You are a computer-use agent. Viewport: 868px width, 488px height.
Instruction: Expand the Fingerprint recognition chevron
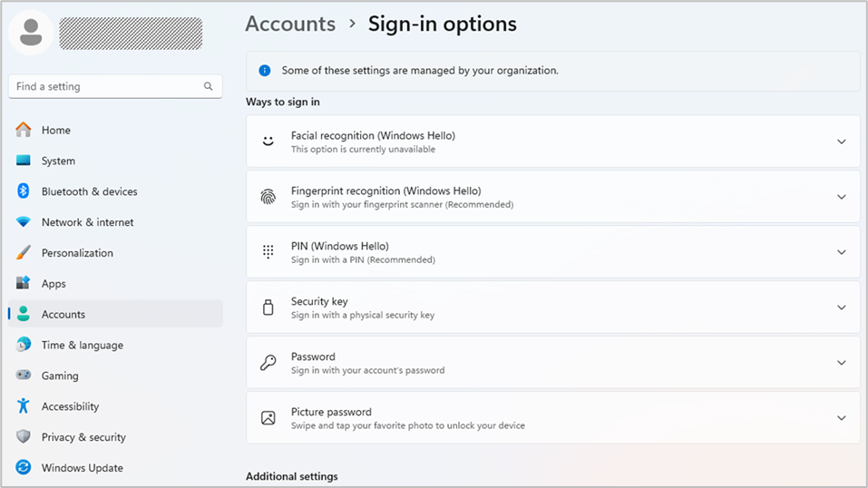pyautogui.click(x=841, y=197)
